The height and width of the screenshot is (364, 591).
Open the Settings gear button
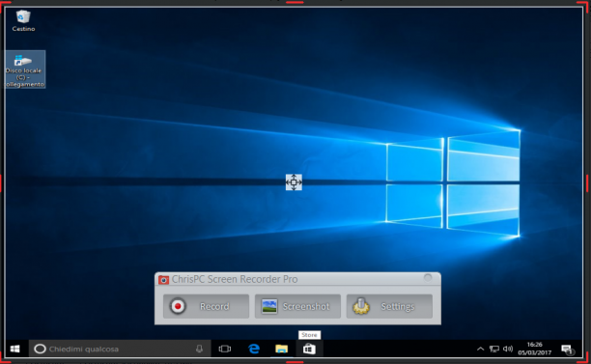389,306
